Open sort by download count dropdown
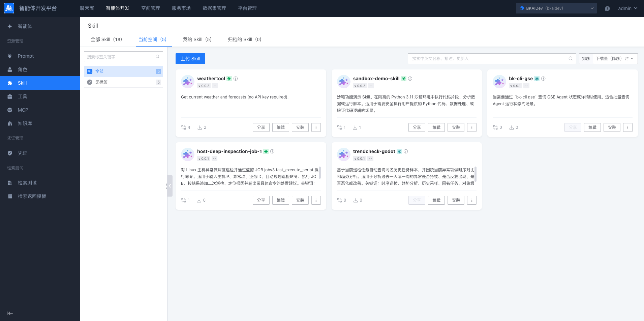 click(615, 59)
